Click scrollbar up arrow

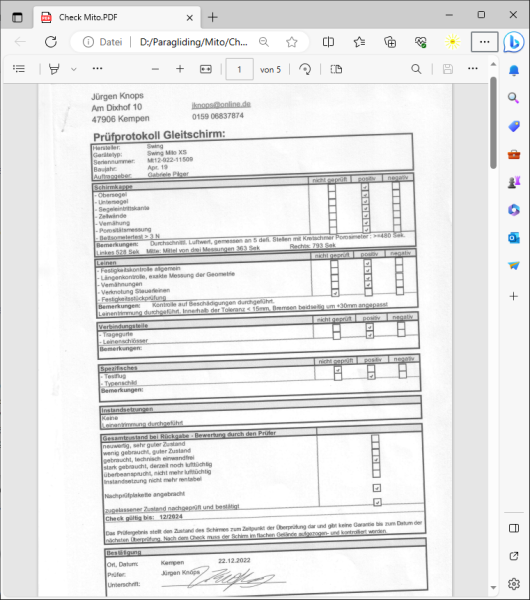click(493, 64)
